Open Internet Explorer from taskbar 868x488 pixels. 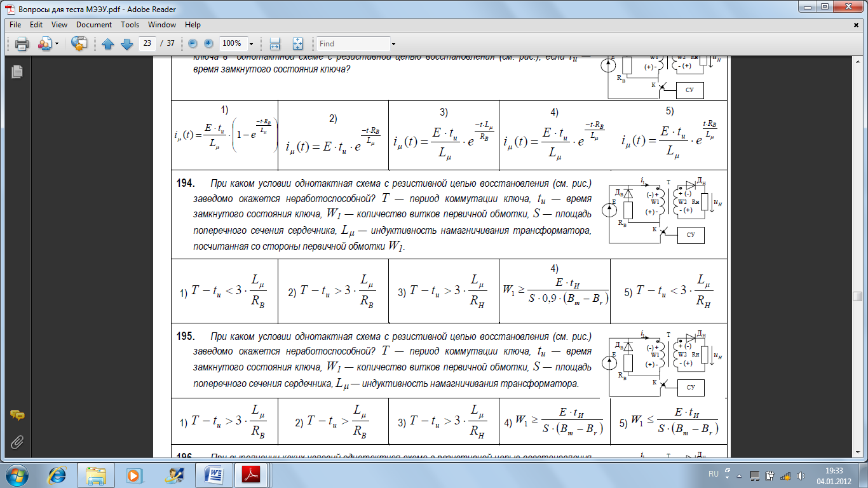pos(58,475)
